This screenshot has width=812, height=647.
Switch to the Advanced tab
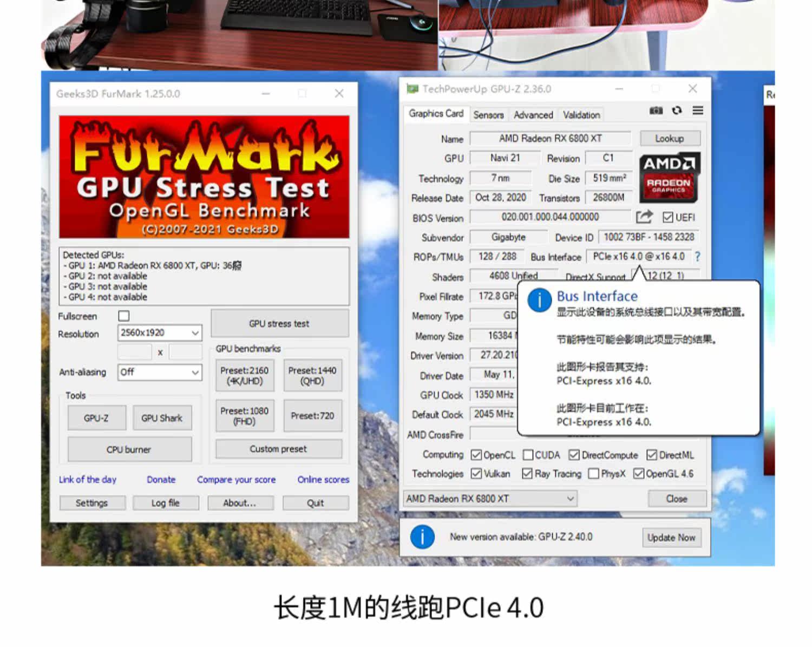click(533, 115)
